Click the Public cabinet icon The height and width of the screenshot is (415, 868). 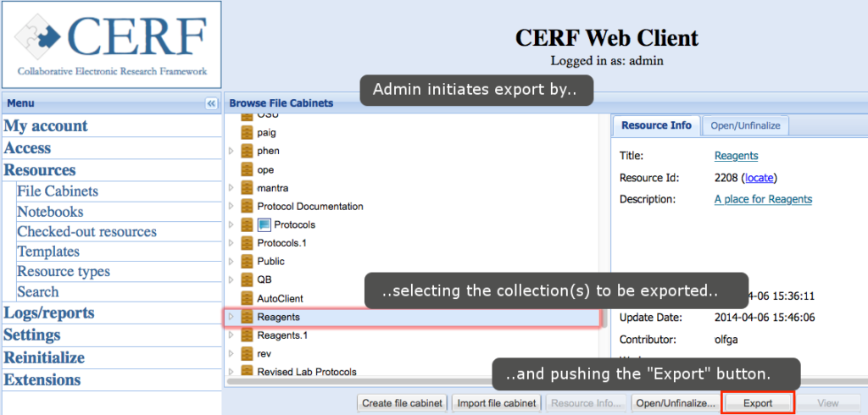(247, 261)
